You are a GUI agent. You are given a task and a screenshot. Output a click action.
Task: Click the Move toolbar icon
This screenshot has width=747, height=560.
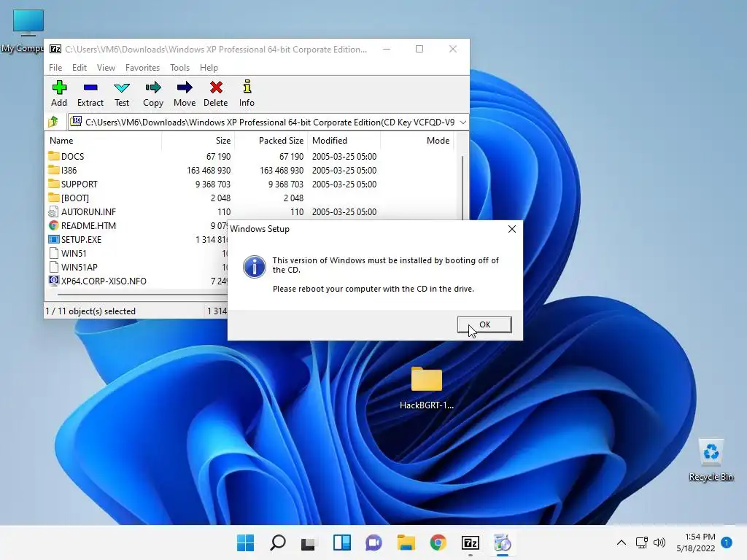(185, 93)
